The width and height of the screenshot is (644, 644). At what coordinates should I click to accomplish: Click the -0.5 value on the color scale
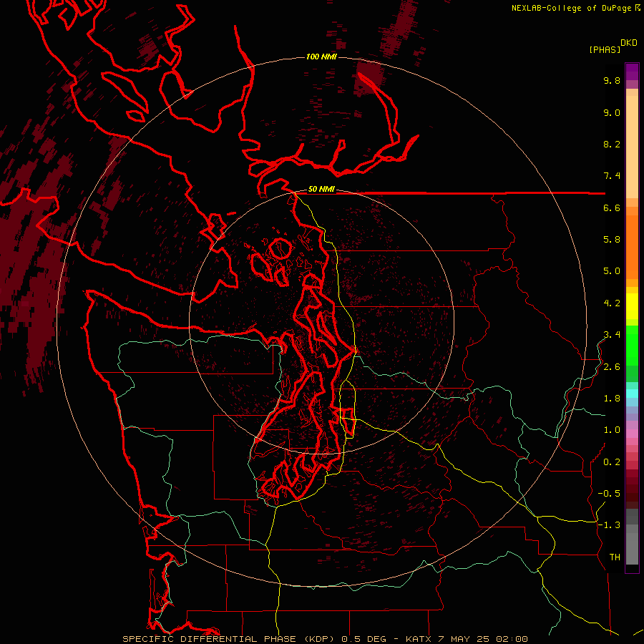tap(609, 494)
